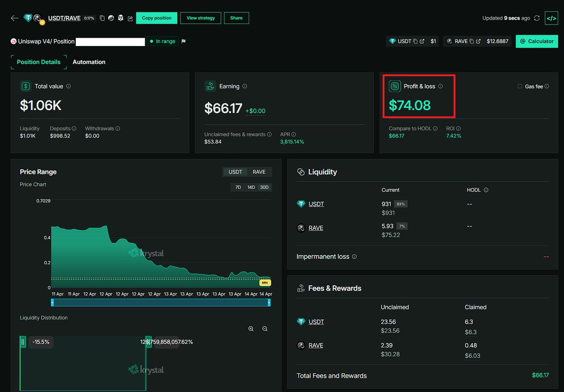This screenshot has width=564, height=392.
Task: Select the 7D chart timeframe
Action: point(238,188)
